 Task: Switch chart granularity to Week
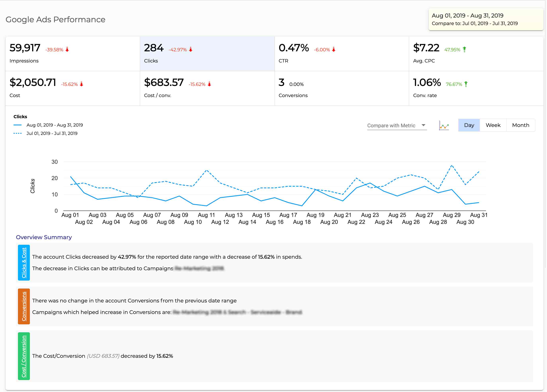tap(493, 125)
